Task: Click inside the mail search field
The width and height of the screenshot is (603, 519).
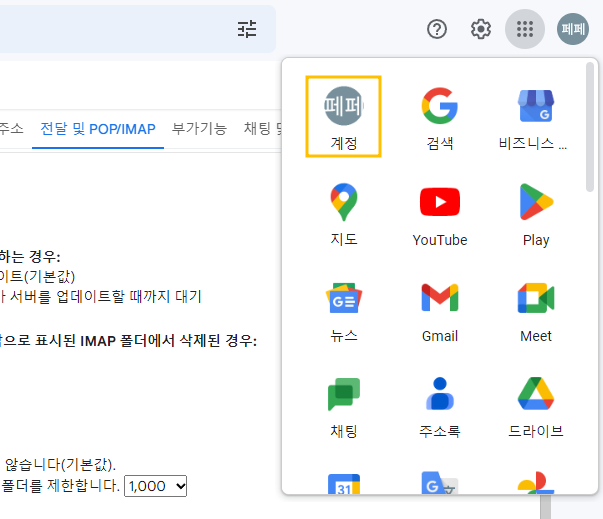Action: [x=115, y=29]
